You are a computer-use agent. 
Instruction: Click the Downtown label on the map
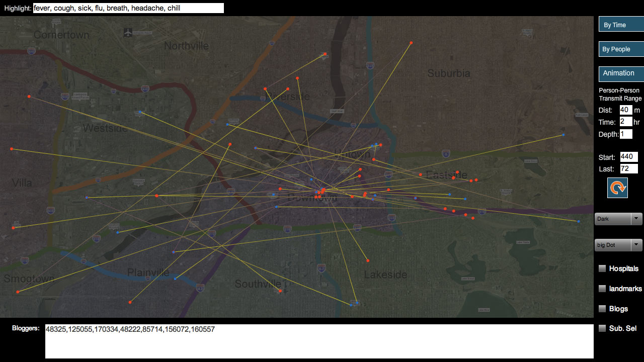coord(311,198)
